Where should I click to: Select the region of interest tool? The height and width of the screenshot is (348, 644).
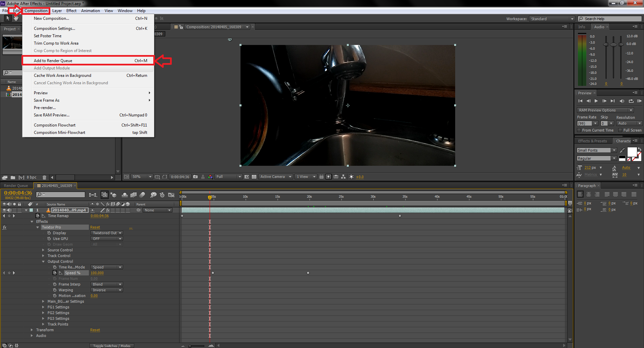pyautogui.click(x=164, y=177)
